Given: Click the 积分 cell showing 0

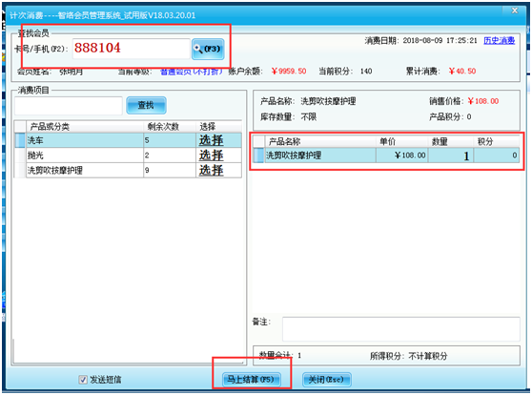Looking at the screenshot, I should [x=497, y=156].
